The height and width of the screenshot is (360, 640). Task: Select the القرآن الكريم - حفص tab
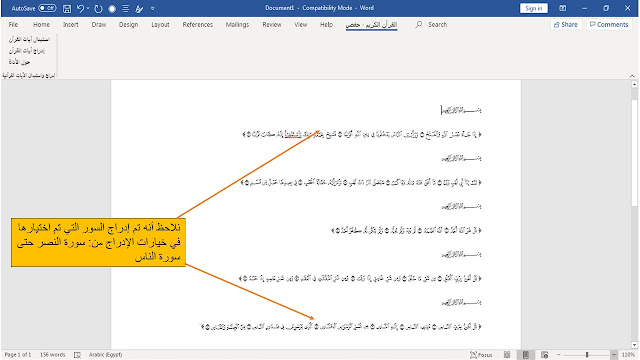[x=371, y=25]
